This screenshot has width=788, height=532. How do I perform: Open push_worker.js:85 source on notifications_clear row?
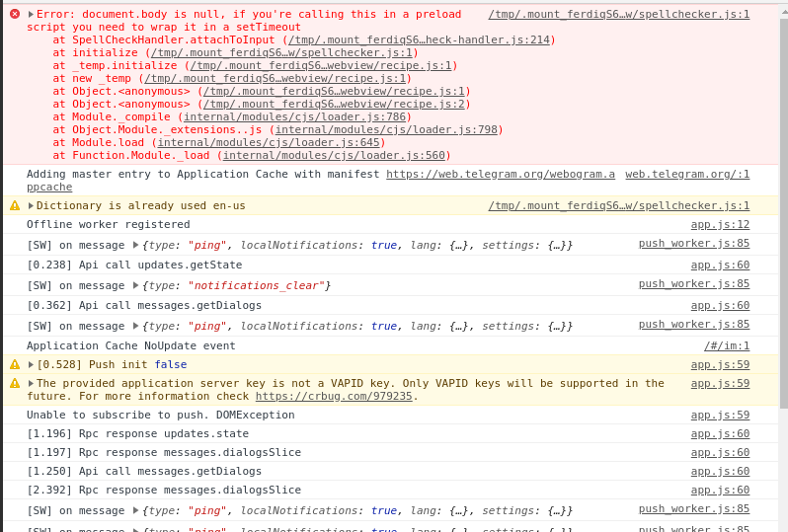pyautogui.click(x=694, y=284)
